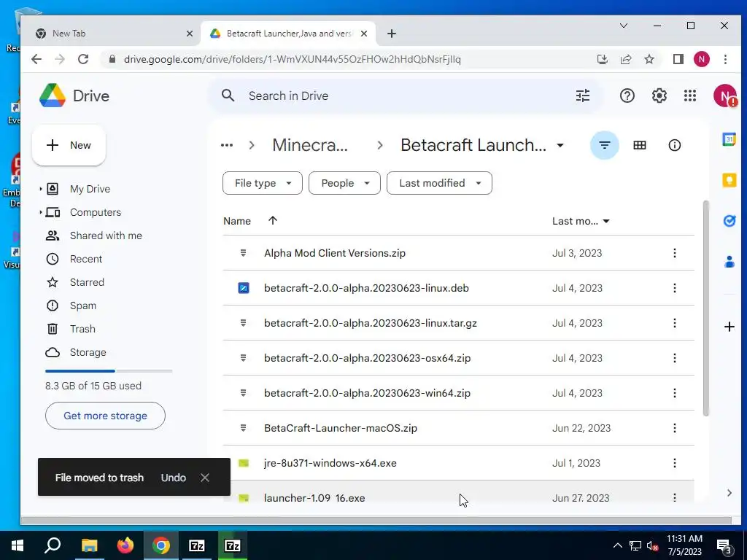The height and width of the screenshot is (560, 747).
Task: Open advanced search options slider icon
Action: 583,96
